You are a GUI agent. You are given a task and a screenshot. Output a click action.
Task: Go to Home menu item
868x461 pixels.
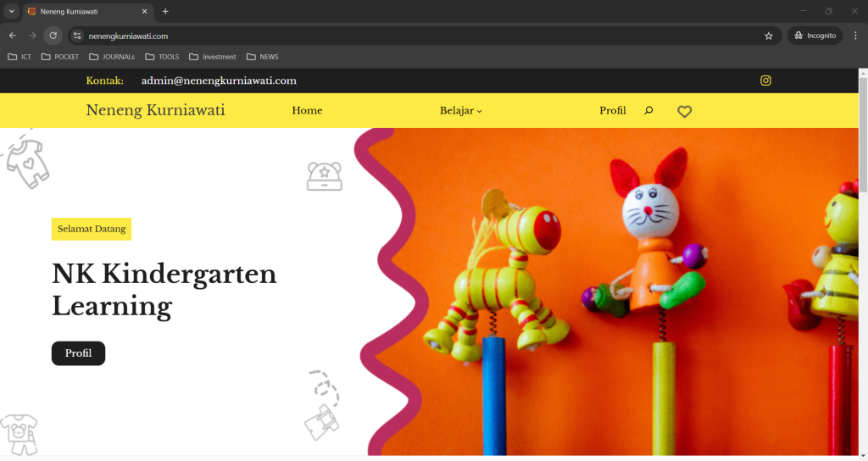coord(307,111)
